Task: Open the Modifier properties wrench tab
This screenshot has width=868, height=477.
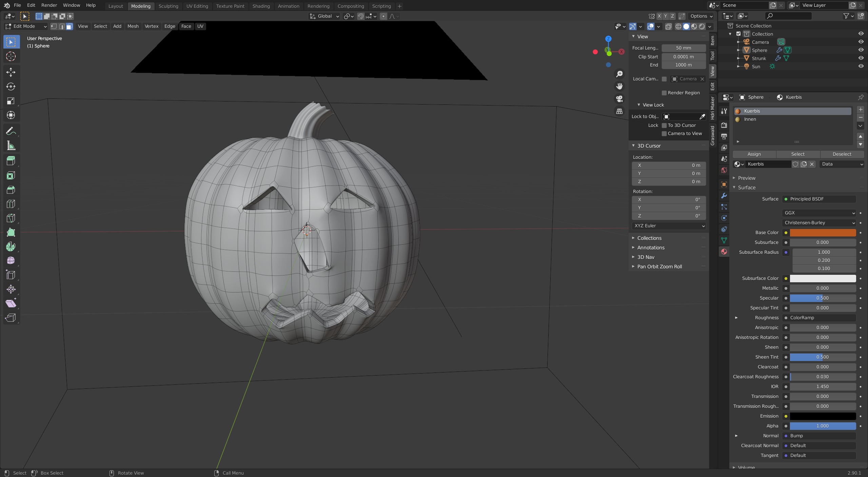Action: click(724, 196)
